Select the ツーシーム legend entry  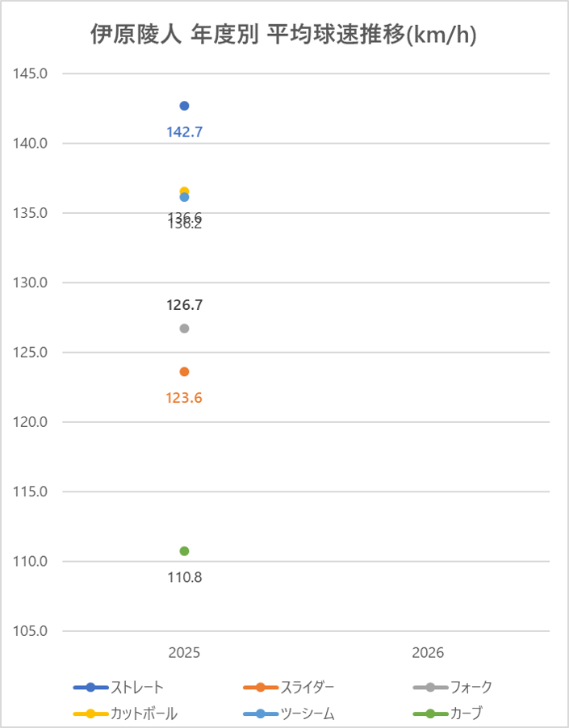pos(289,713)
